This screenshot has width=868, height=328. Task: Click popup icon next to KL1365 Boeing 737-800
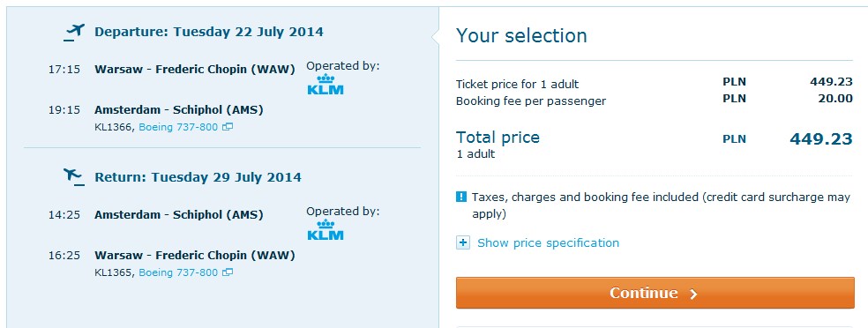point(228,272)
